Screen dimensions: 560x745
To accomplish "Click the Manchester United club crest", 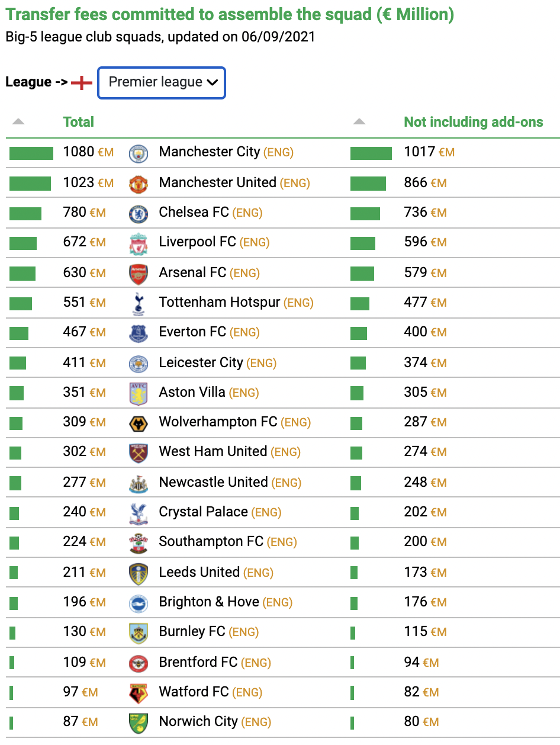I will coord(139,183).
